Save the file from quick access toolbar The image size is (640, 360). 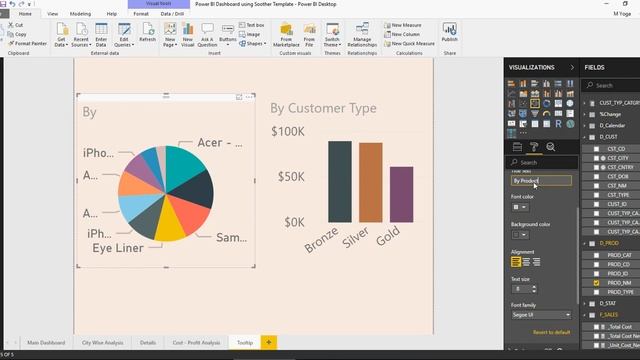(3, 4)
